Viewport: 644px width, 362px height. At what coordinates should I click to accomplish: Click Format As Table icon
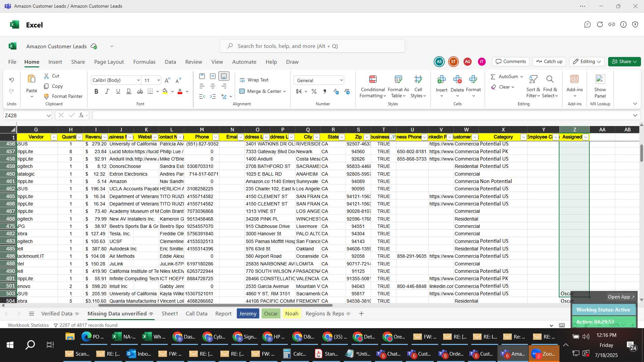pos(398,79)
